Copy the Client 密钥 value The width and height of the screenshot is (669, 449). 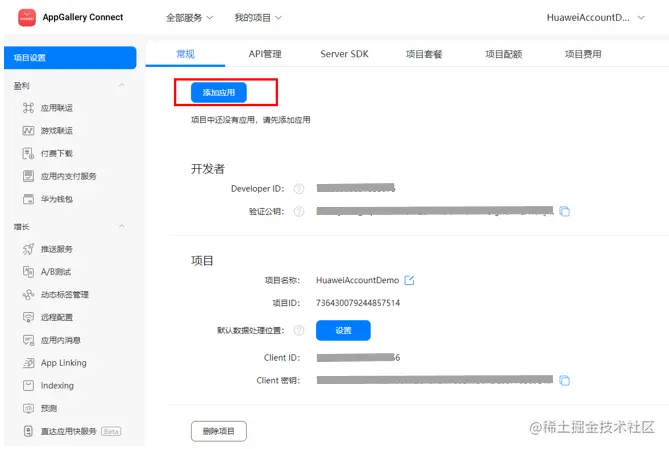click(564, 380)
